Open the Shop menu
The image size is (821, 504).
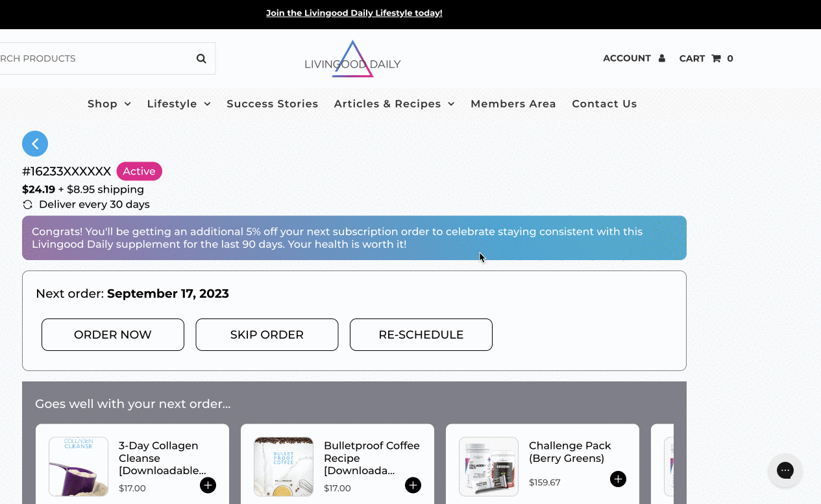(103, 104)
